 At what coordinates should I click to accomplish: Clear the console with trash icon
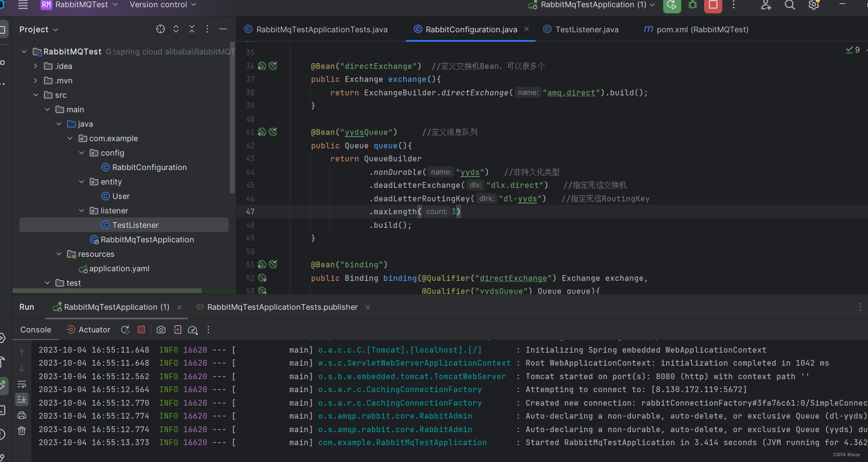coord(22,431)
